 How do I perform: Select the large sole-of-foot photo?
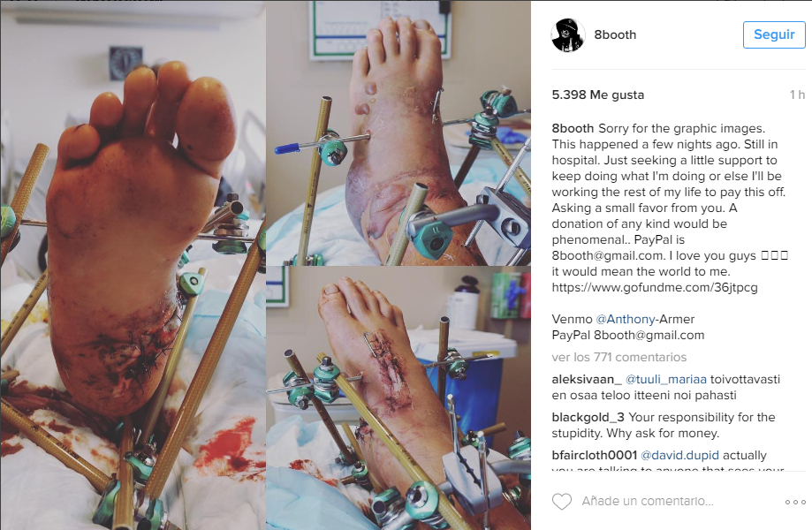(x=133, y=265)
